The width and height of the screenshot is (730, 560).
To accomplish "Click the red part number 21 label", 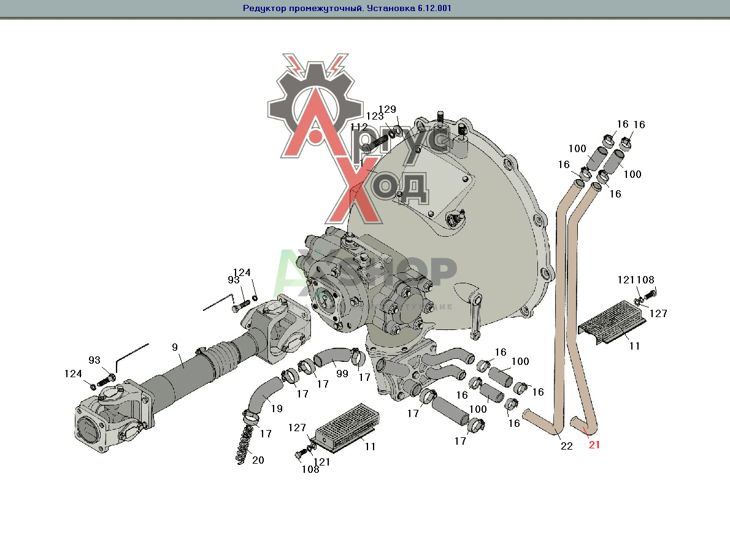I will pos(594,445).
